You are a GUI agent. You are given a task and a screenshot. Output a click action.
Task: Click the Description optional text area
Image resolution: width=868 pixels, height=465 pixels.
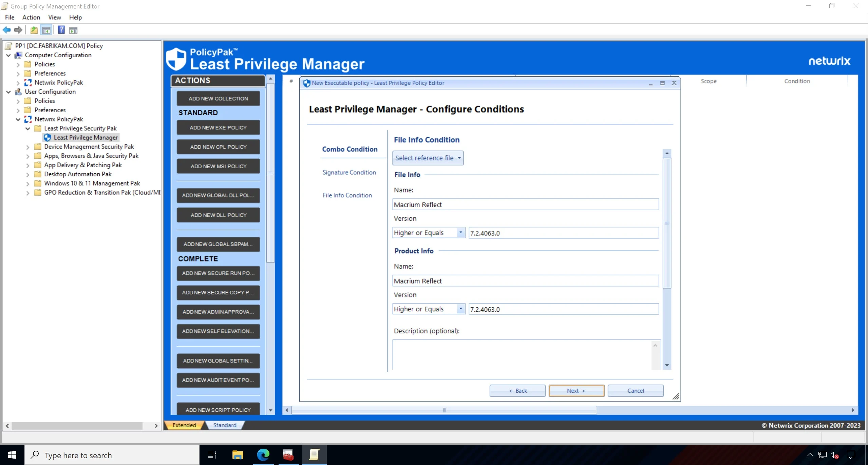523,355
